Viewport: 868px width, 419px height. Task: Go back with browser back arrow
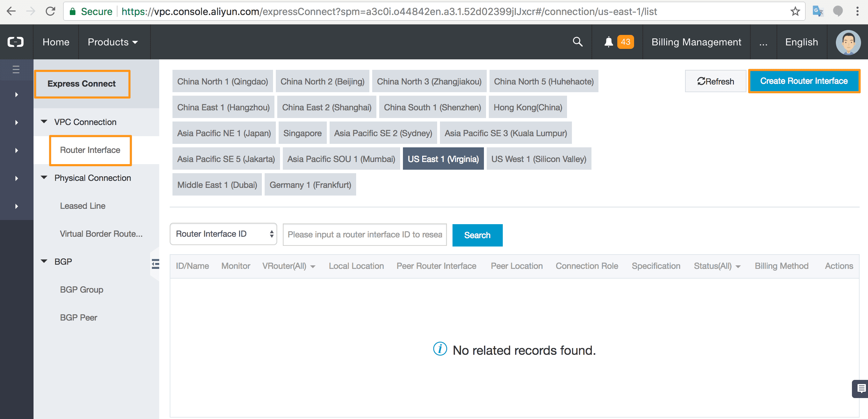click(11, 12)
